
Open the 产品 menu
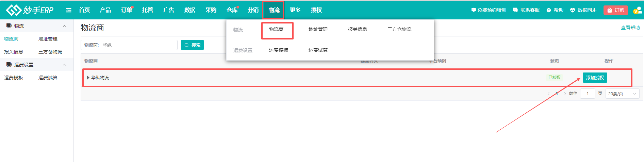[105, 10]
